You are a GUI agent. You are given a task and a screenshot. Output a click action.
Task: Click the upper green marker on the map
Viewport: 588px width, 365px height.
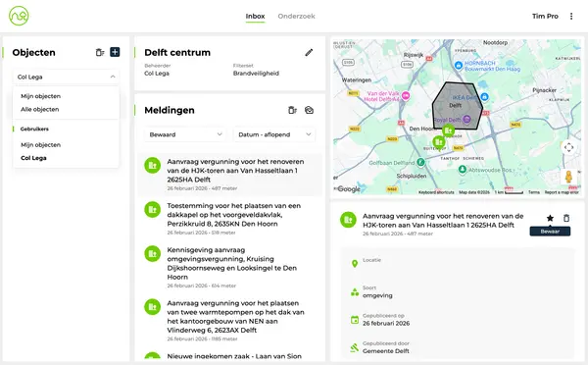(448, 130)
